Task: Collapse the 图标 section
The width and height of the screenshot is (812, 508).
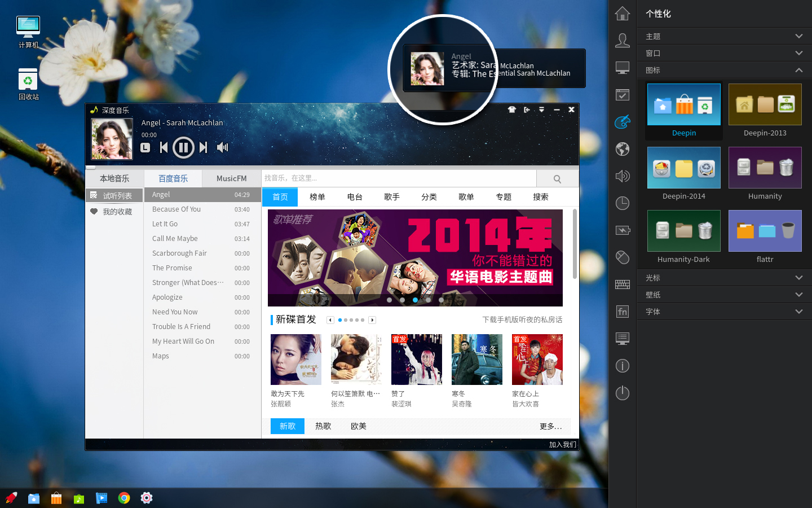Action: 725,70
